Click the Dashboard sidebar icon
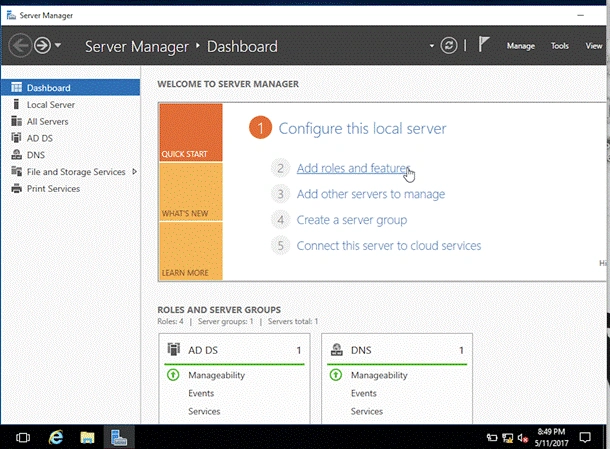 click(16, 87)
